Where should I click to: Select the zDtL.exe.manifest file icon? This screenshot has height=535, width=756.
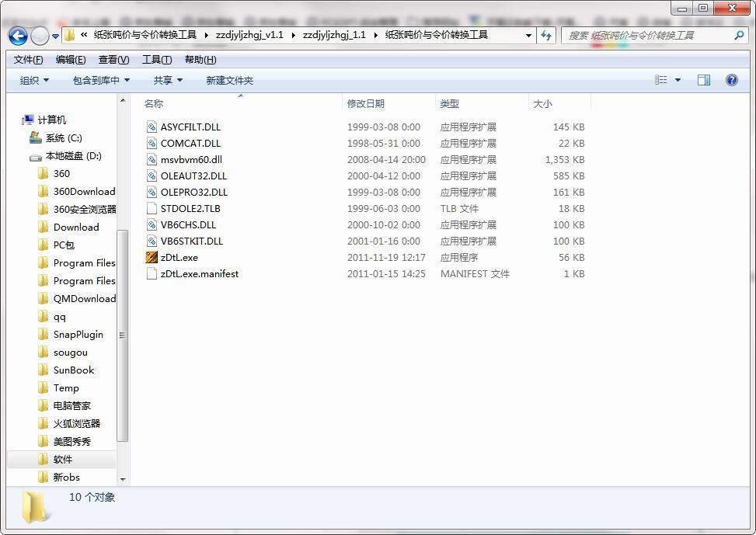[152, 274]
